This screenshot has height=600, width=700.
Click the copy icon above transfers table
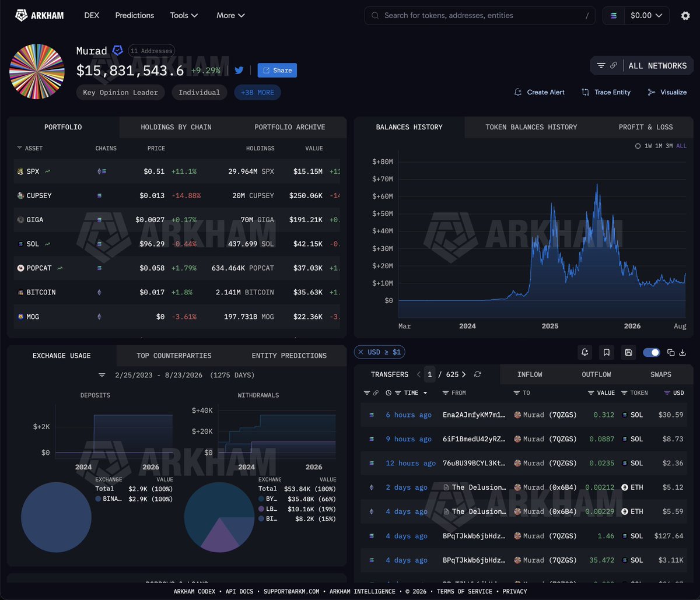[671, 352]
